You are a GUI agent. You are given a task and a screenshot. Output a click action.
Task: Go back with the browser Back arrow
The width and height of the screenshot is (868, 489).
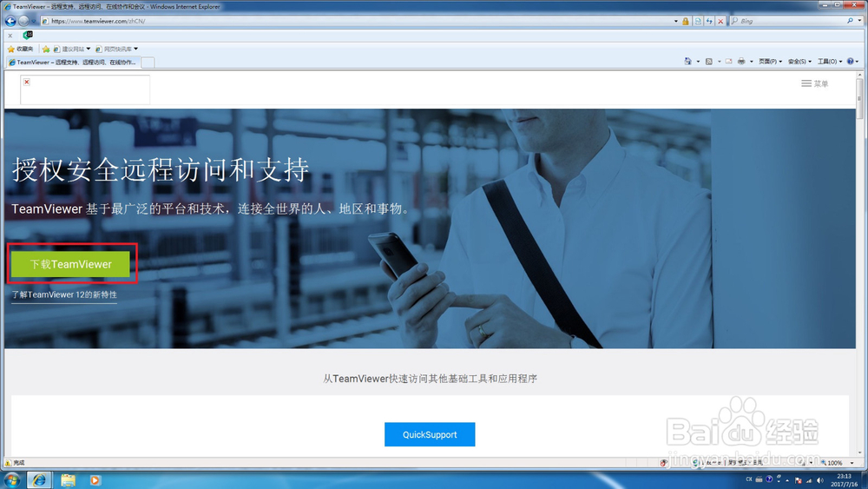(10, 21)
